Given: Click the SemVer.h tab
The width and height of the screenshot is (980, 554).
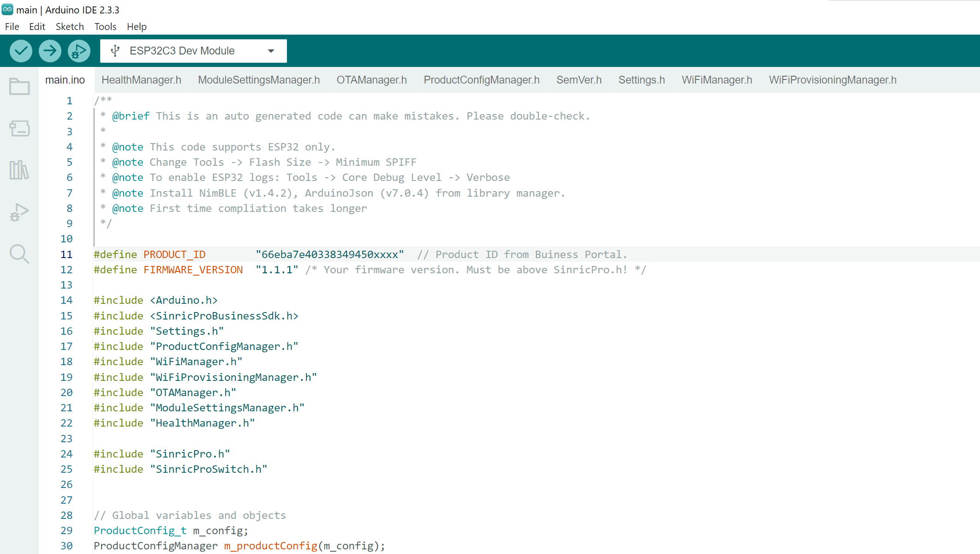Looking at the screenshot, I should click(580, 80).
